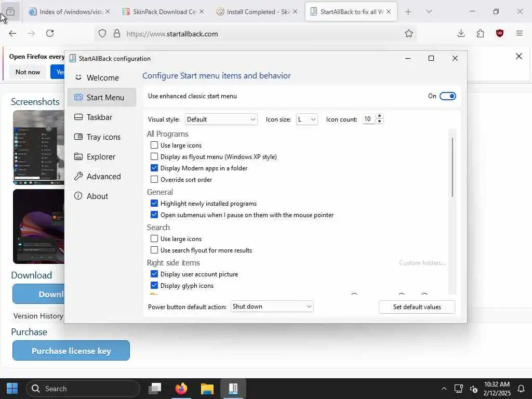Click the settings list vertical scrollbar
The width and height of the screenshot is (532, 399).
pos(453,167)
